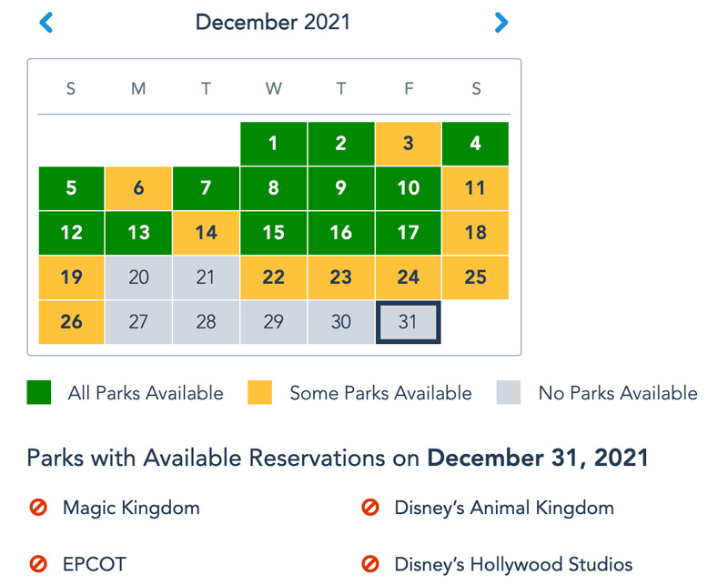Select December 3 on the calendar
The height and width of the screenshot is (585, 728).
408,144
